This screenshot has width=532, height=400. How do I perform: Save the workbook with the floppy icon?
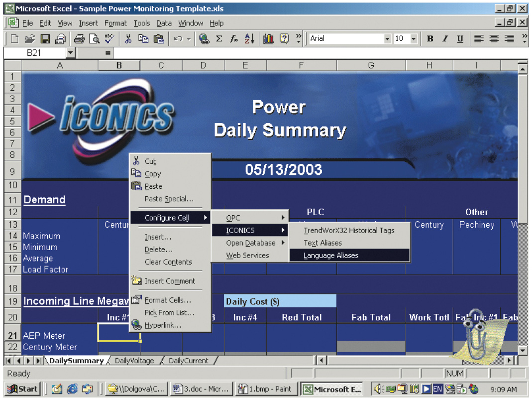click(45, 39)
